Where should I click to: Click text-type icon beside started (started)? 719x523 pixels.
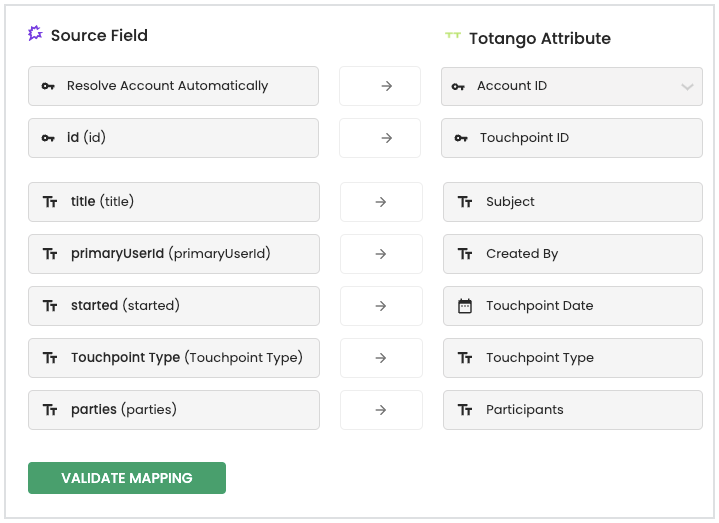coord(50,306)
